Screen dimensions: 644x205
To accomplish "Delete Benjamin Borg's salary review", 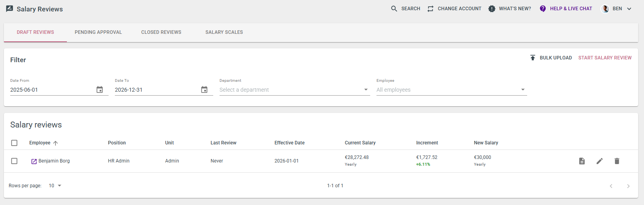I will [617, 161].
